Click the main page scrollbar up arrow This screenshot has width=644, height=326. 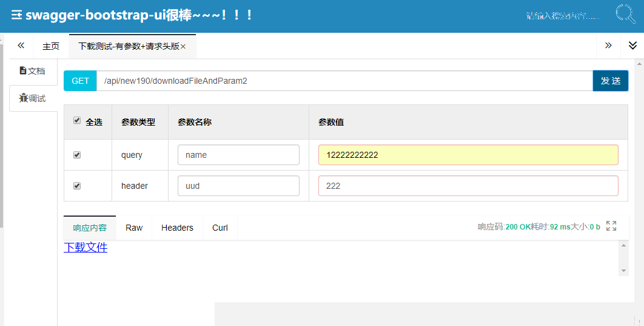[x=639, y=64]
